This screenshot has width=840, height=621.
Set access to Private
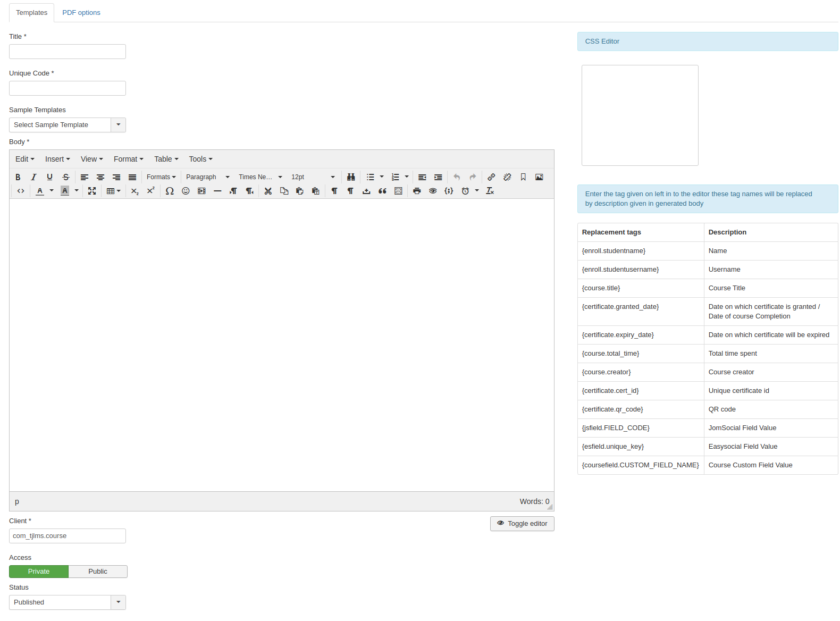pos(39,572)
